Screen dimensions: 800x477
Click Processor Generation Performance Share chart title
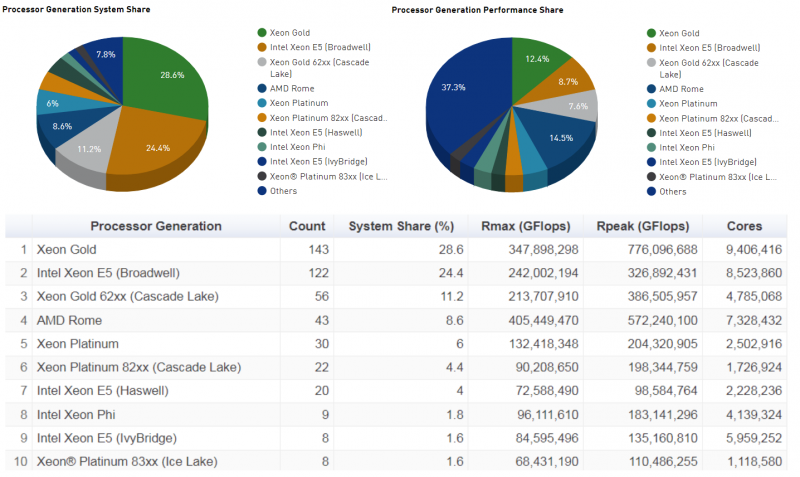478,10
